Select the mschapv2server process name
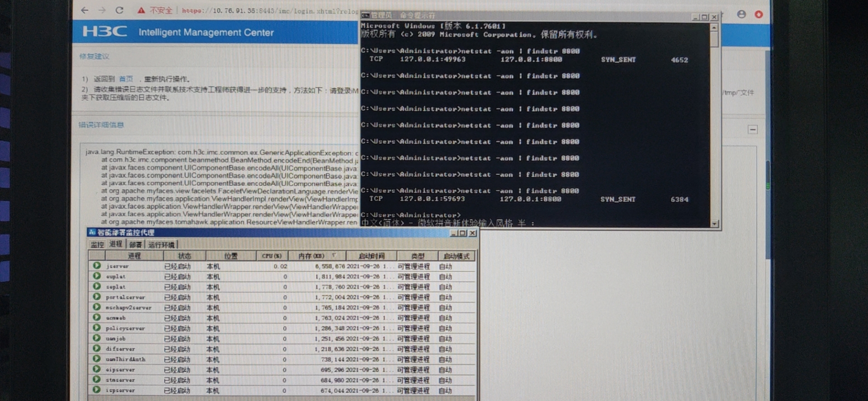The height and width of the screenshot is (401, 868). (x=128, y=308)
